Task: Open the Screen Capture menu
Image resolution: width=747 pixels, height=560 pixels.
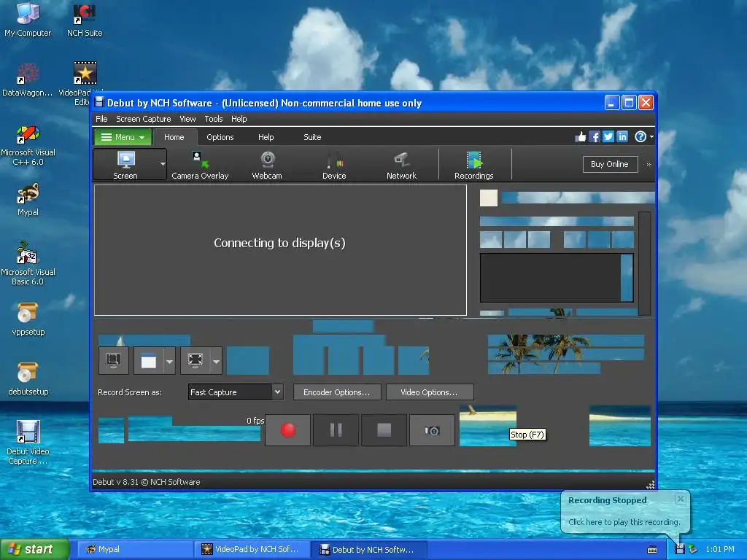Action: [144, 119]
